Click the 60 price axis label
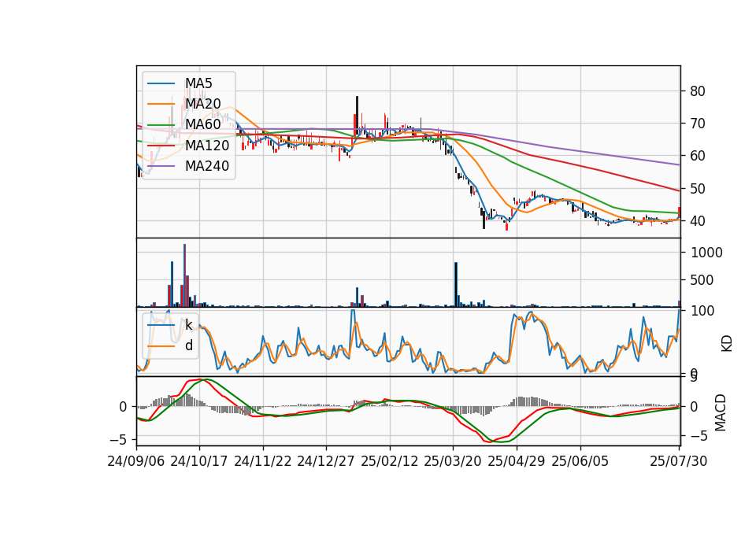 click(x=697, y=156)
